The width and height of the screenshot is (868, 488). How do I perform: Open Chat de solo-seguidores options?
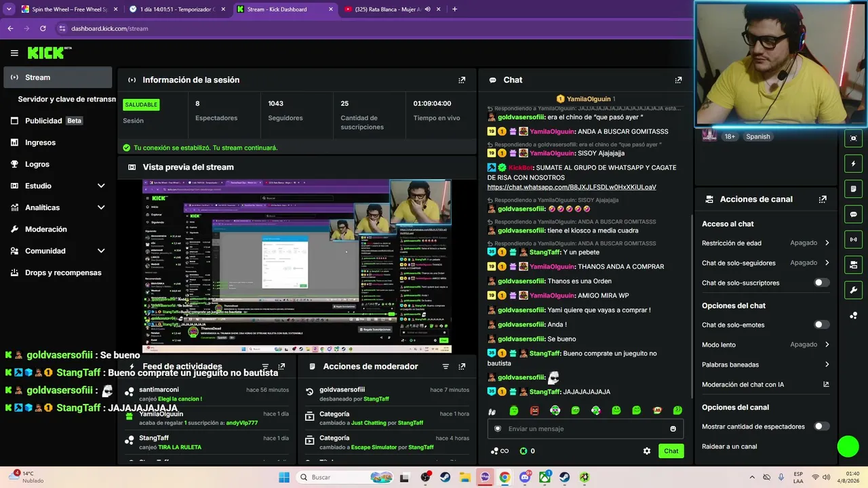tap(766, 263)
